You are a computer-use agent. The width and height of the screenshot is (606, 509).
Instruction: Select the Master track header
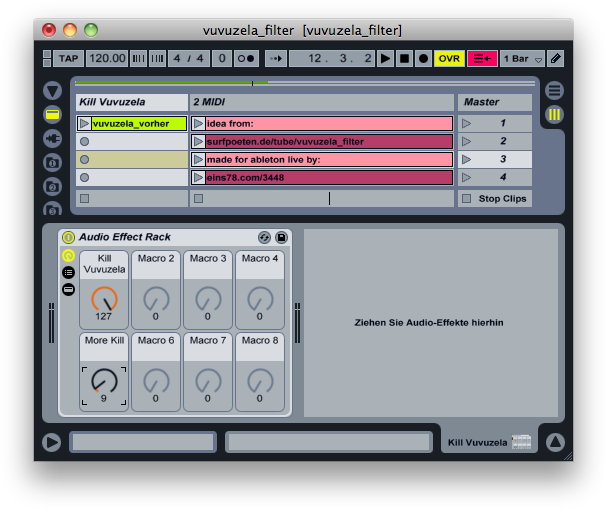(x=495, y=102)
